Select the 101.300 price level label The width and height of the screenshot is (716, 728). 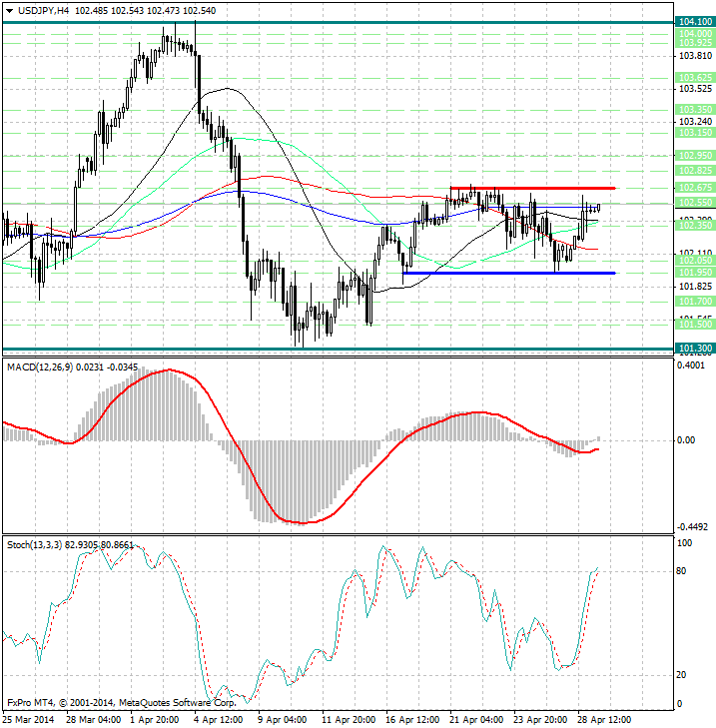(695, 349)
